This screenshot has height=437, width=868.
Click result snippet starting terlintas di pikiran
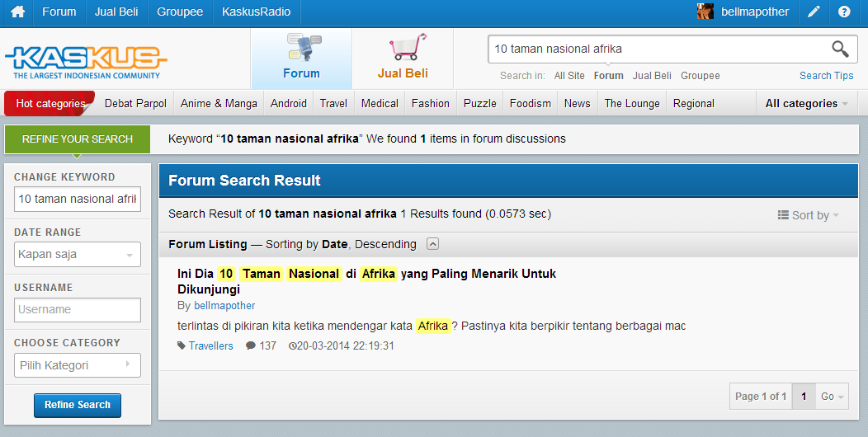432,326
